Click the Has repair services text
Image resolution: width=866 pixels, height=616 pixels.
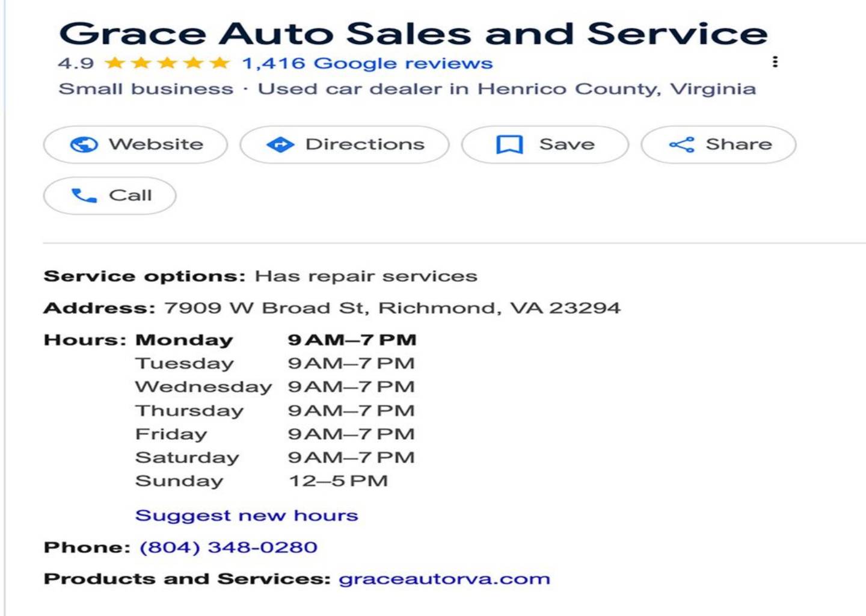(x=366, y=276)
